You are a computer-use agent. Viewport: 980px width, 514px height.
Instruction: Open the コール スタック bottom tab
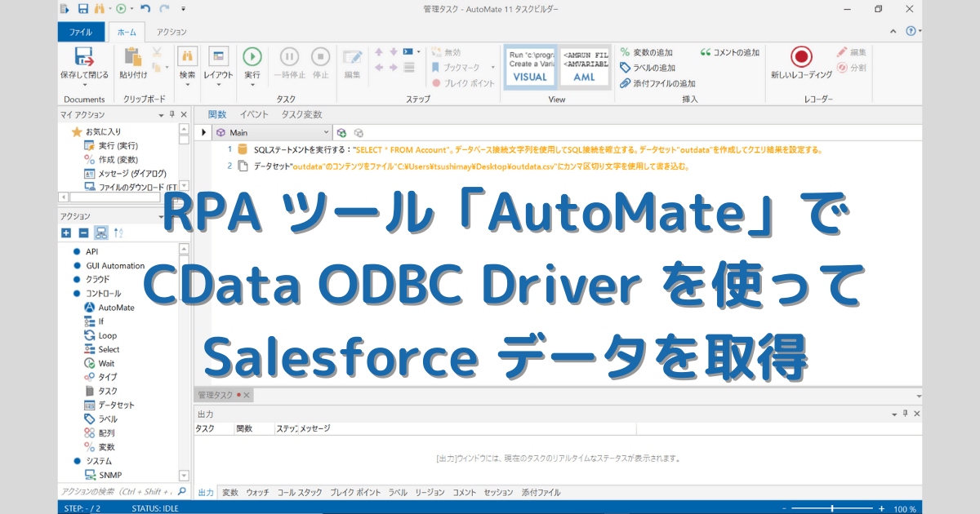(x=300, y=493)
